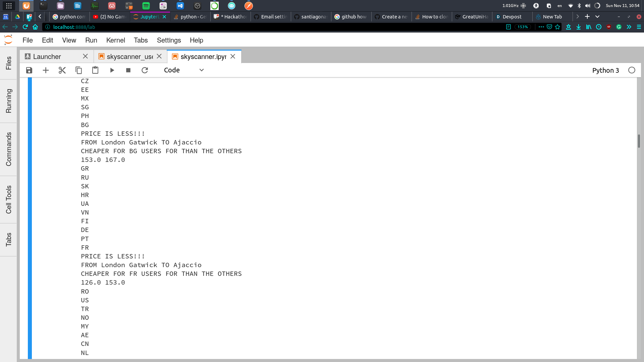Bookmark this page with the star icon
644x362 pixels.
click(557, 27)
